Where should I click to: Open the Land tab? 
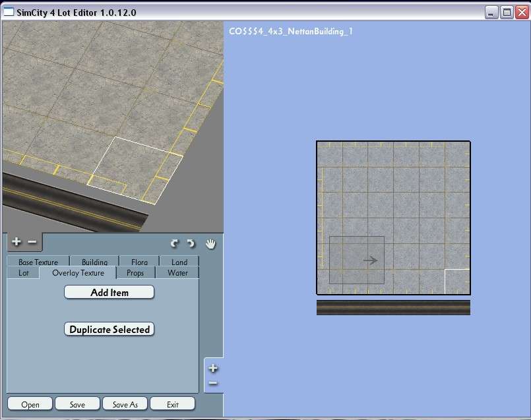click(x=179, y=262)
